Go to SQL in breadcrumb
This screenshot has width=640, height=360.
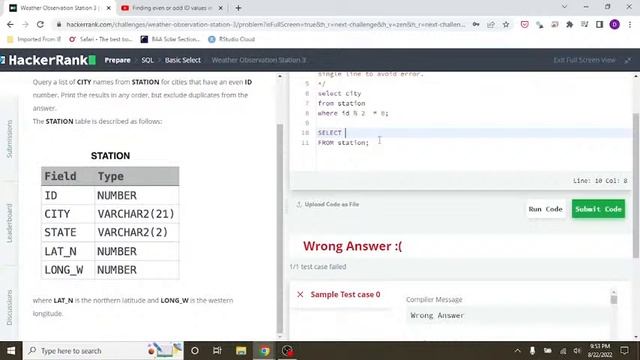[147, 60]
